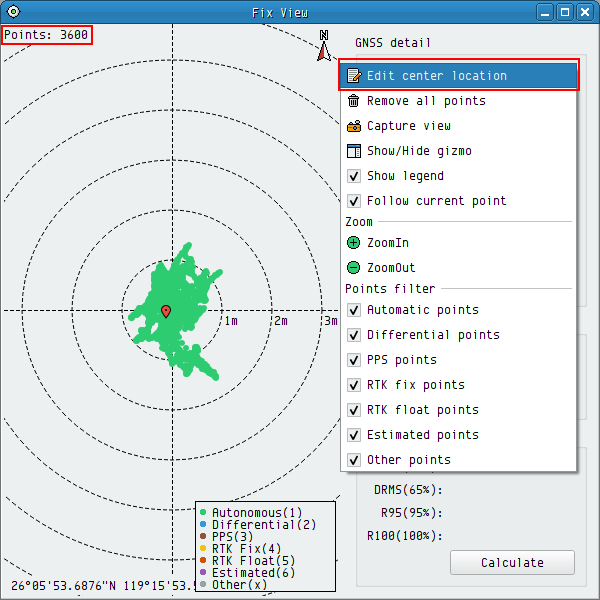The width and height of the screenshot is (600, 600).
Task: Click the green plus ZoomIn icon
Action: click(x=353, y=243)
